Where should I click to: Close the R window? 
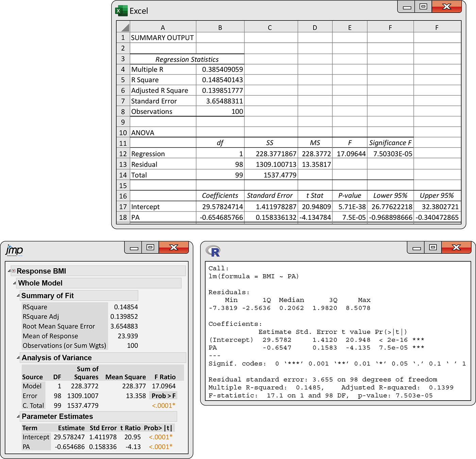pyautogui.click(x=456, y=248)
